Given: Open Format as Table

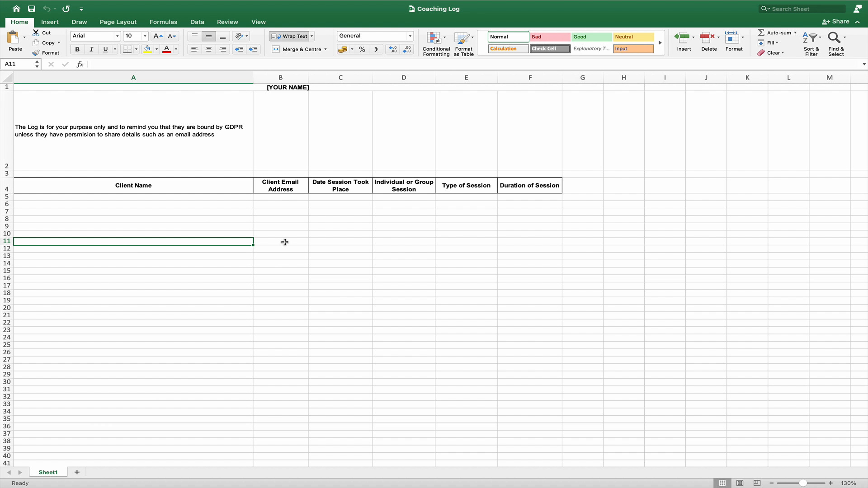Looking at the screenshot, I should point(463,44).
